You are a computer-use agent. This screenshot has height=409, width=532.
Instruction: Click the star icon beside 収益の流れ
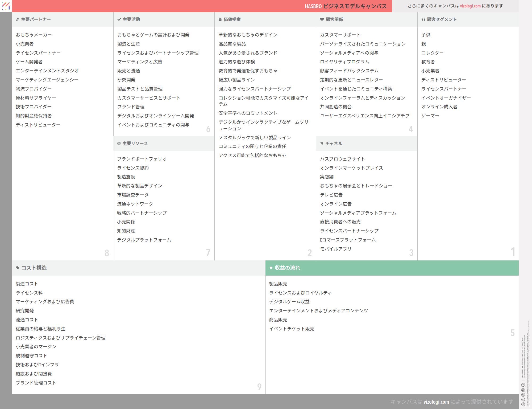[x=271, y=268]
